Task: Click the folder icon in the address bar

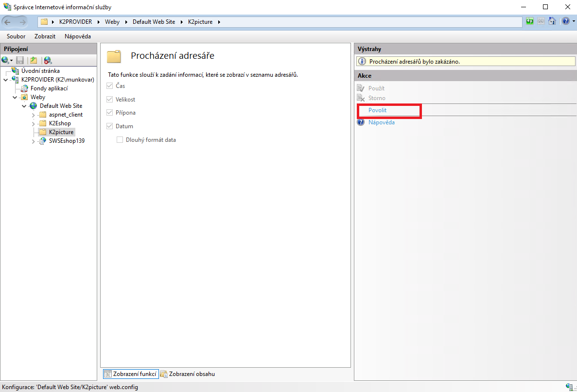Action: pos(44,22)
